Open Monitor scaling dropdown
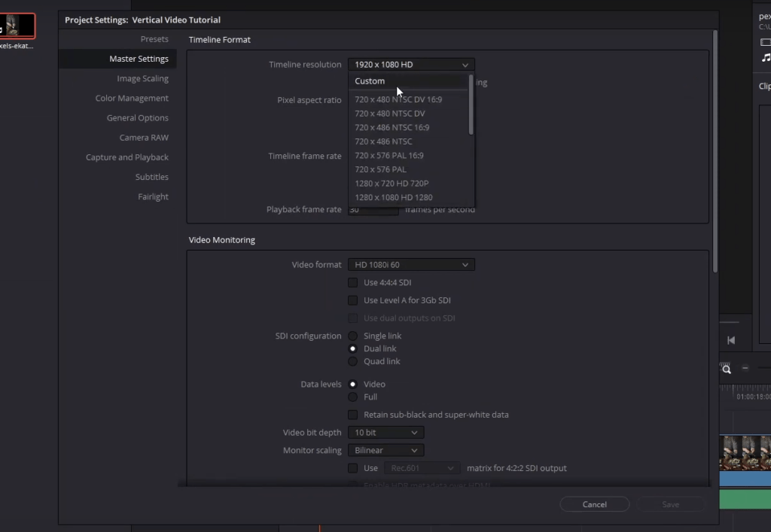This screenshot has height=532, width=771. [x=386, y=451]
